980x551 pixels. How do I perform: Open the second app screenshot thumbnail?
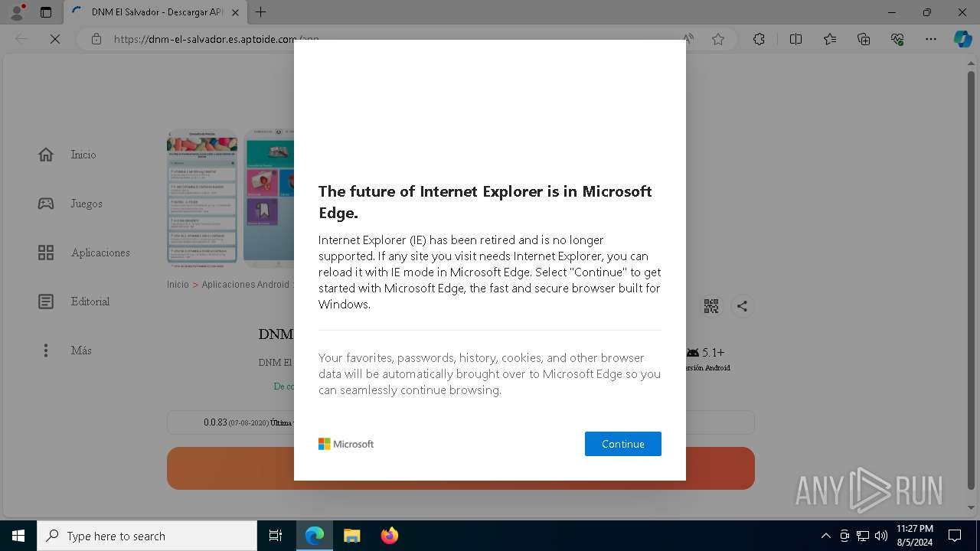(269, 198)
